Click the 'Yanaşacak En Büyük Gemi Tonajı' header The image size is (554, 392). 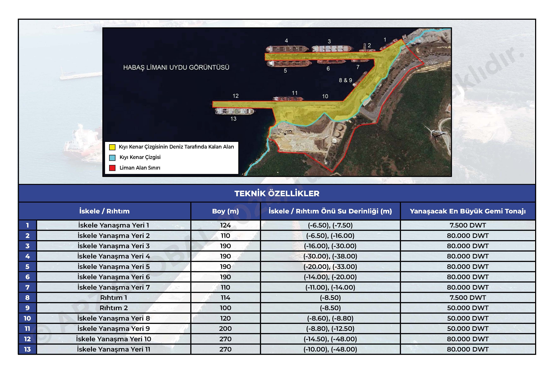468,211
